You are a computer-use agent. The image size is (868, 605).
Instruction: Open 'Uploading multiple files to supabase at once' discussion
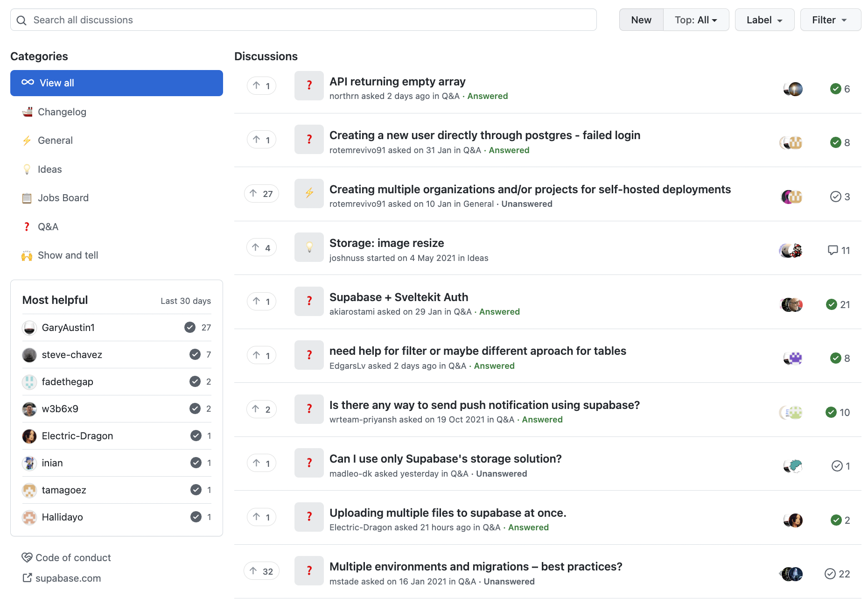[x=448, y=513]
